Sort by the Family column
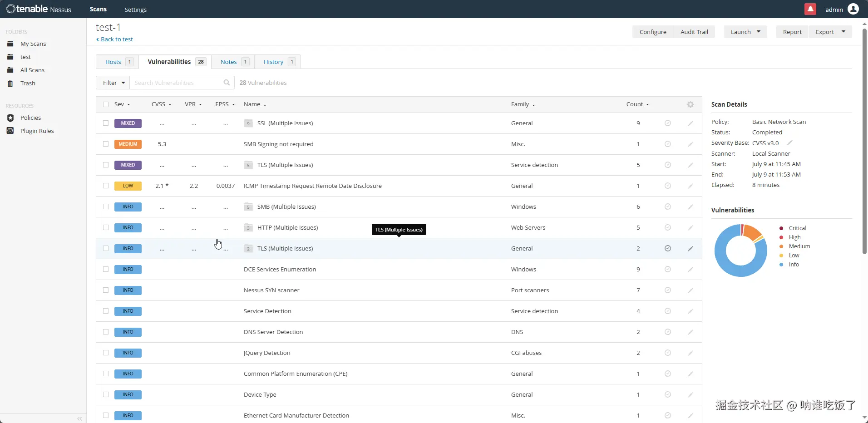Image resolution: width=868 pixels, height=423 pixels. point(523,104)
